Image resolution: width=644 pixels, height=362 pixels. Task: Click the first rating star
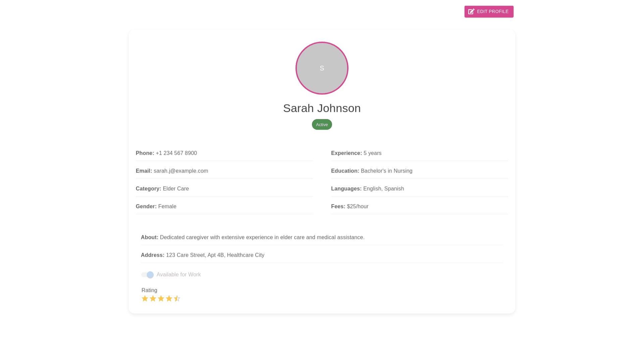(x=145, y=299)
